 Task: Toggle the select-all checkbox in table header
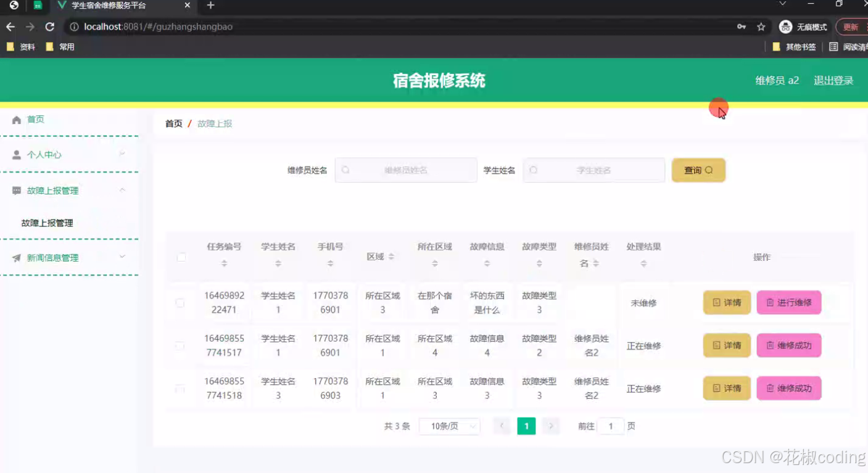(181, 257)
